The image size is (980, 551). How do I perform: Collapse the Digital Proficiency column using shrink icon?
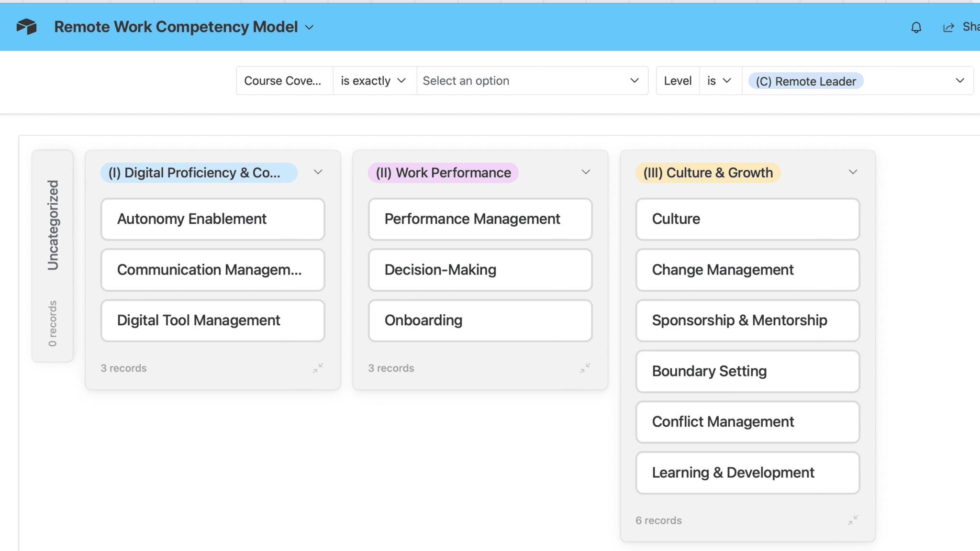click(x=317, y=368)
